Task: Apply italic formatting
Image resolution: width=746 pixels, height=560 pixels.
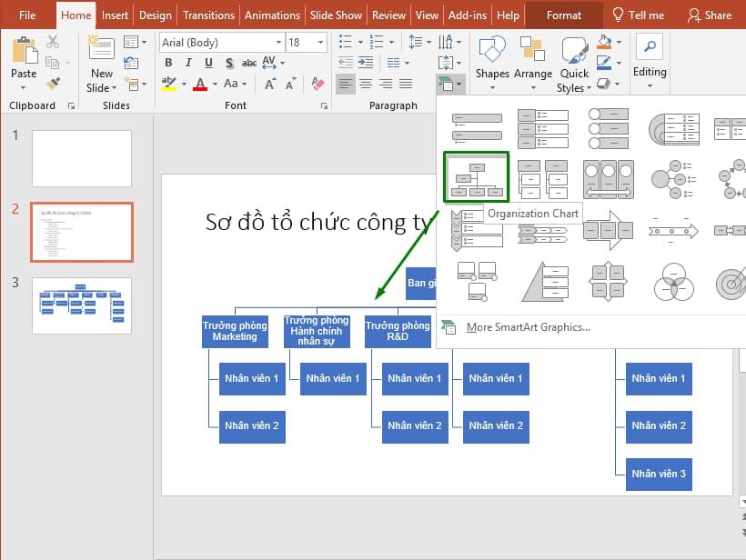Action: 188,63
